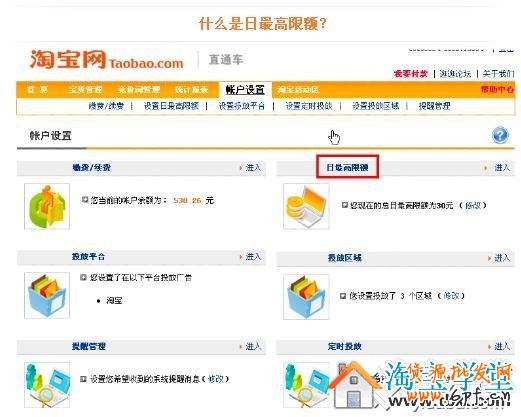521x417 pixels.
Task: Click the 投放平台 file box icon
Action: point(47,295)
